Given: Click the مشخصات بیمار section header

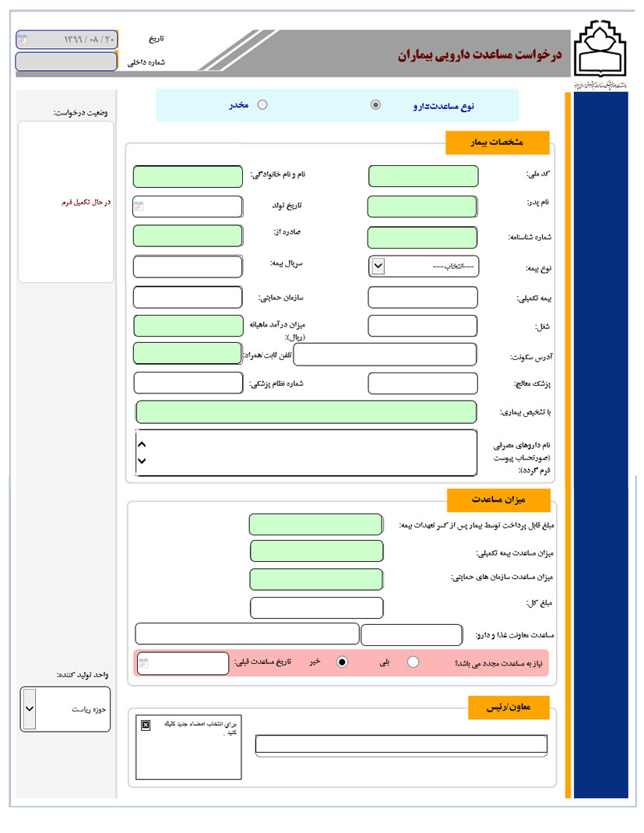Looking at the screenshot, I should (x=498, y=143).
